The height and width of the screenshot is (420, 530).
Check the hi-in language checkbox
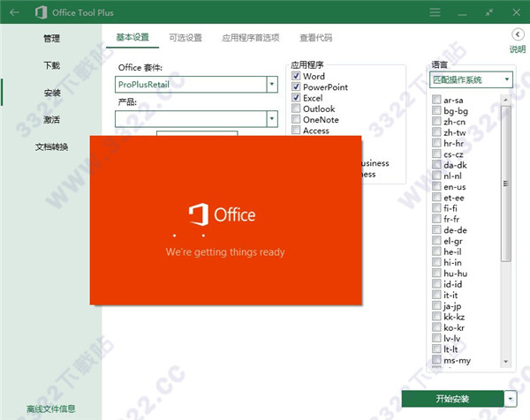tap(436, 262)
